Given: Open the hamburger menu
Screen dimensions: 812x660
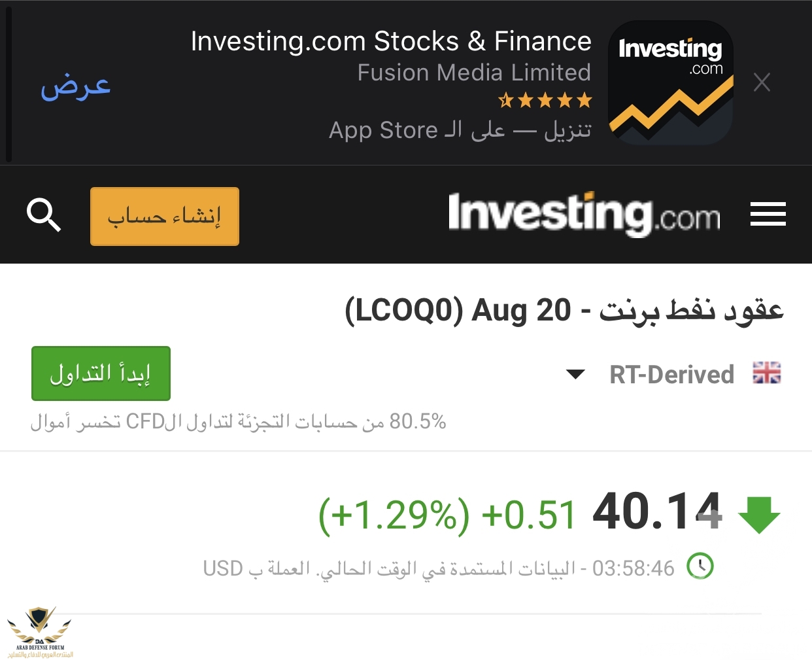Looking at the screenshot, I should 768,215.
